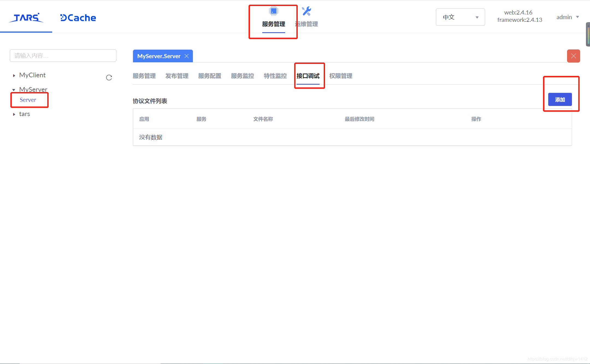Image resolution: width=590 pixels, height=364 pixels.
Task: Click the TARS logo
Action: (26, 17)
